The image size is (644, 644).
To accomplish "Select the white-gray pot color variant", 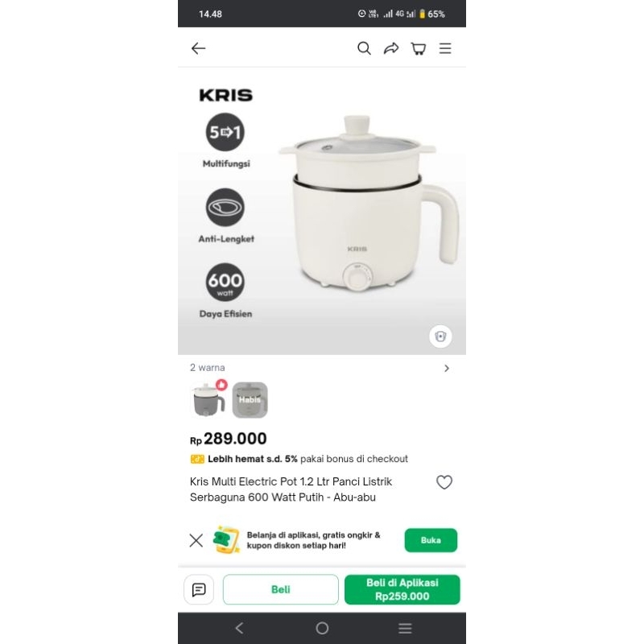I will coord(208,399).
